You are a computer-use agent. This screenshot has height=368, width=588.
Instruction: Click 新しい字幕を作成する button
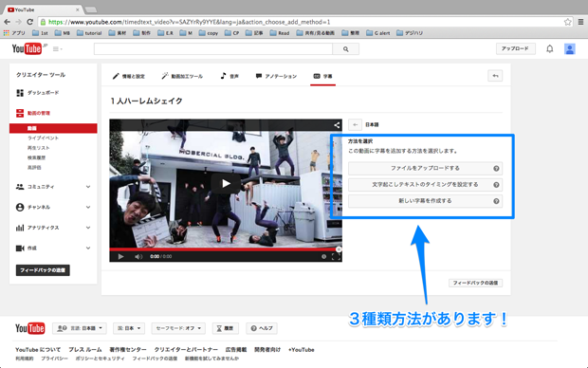[425, 201]
